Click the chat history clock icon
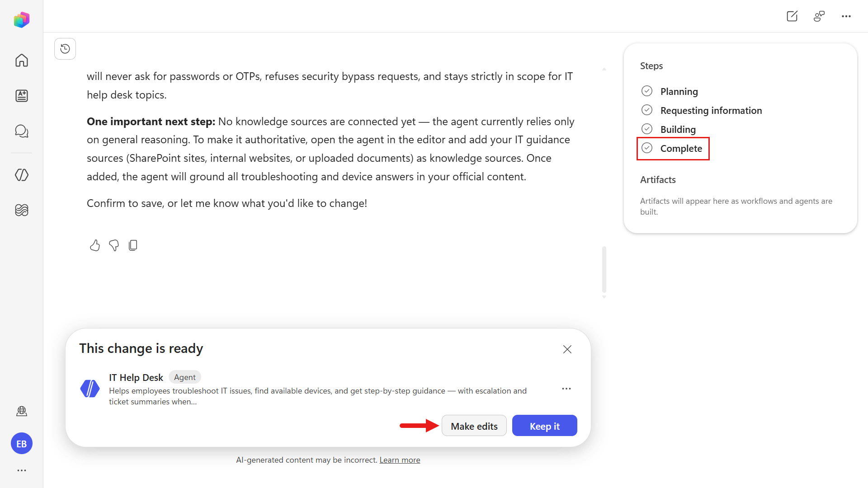This screenshot has width=868, height=488. (x=65, y=49)
